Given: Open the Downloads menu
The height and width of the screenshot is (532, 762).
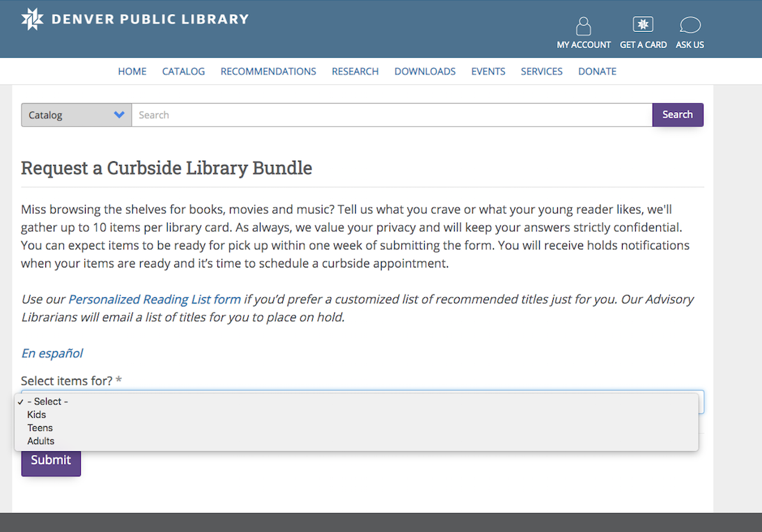Looking at the screenshot, I should (425, 72).
